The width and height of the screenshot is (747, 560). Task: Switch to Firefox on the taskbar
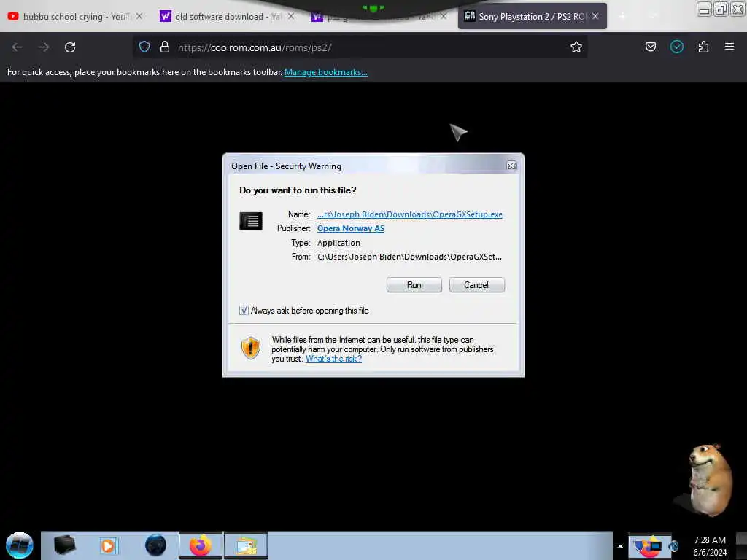coord(201,545)
